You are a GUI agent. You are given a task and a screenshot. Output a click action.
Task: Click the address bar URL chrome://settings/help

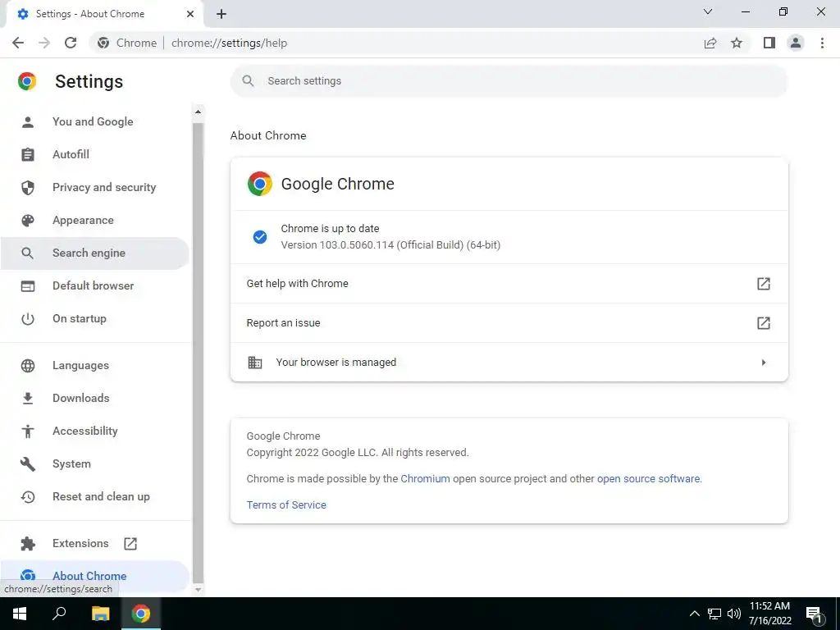230,43
